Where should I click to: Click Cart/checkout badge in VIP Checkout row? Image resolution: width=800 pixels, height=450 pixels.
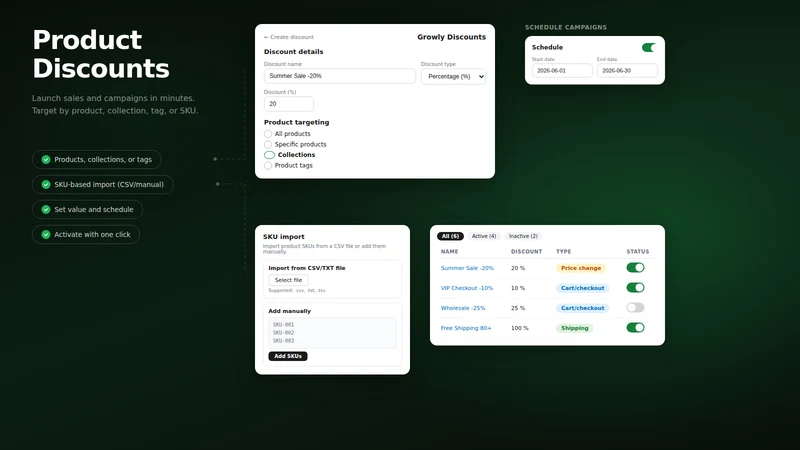pyautogui.click(x=582, y=288)
